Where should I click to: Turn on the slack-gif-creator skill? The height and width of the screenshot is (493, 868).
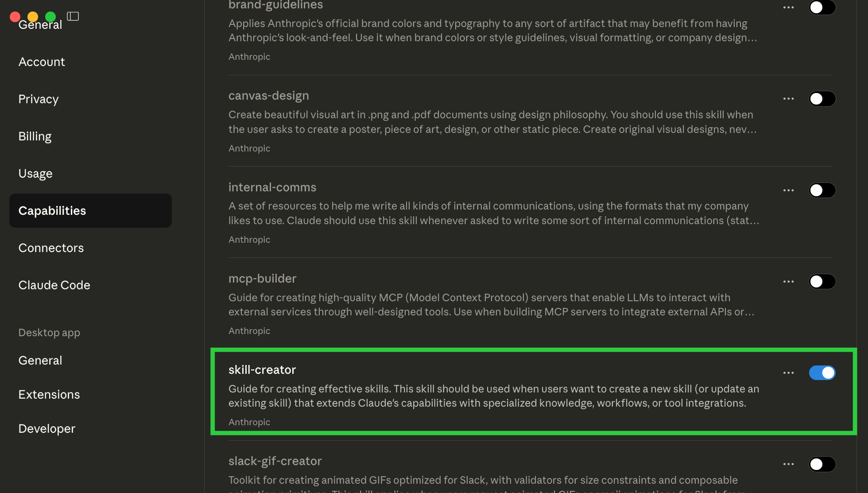pyautogui.click(x=822, y=464)
